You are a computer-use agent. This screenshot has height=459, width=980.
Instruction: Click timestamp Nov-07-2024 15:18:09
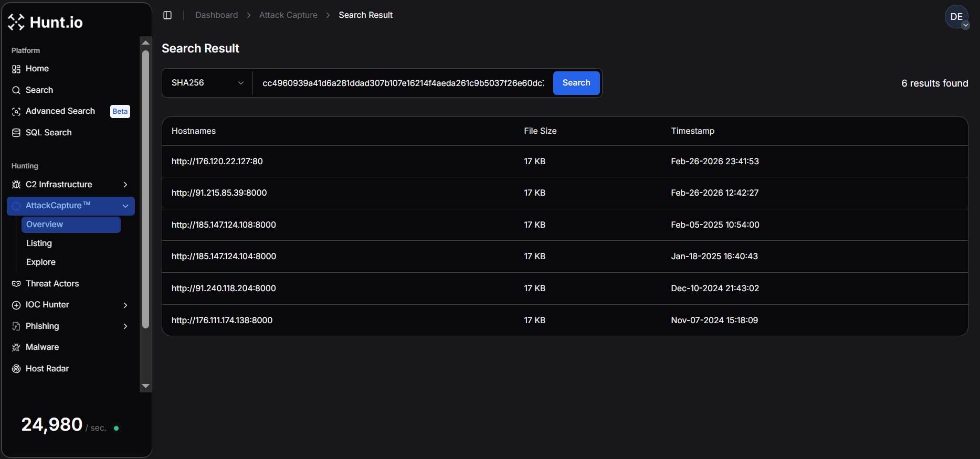714,321
